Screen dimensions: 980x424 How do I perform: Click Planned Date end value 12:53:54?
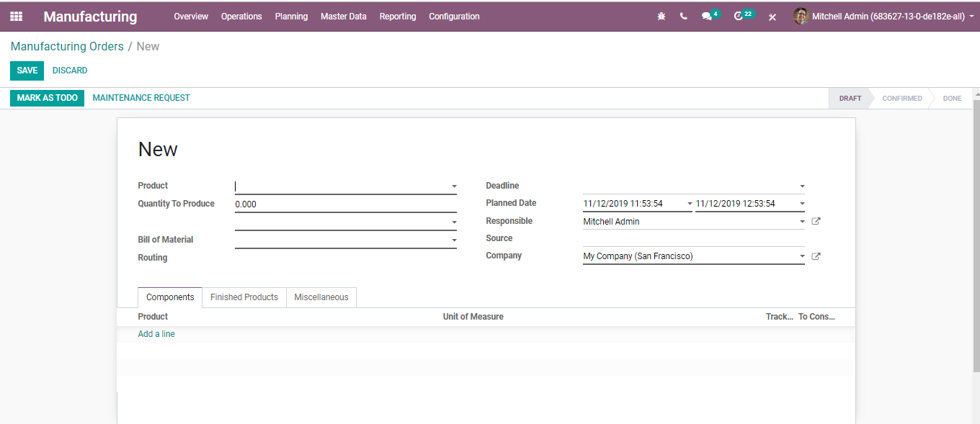click(735, 204)
